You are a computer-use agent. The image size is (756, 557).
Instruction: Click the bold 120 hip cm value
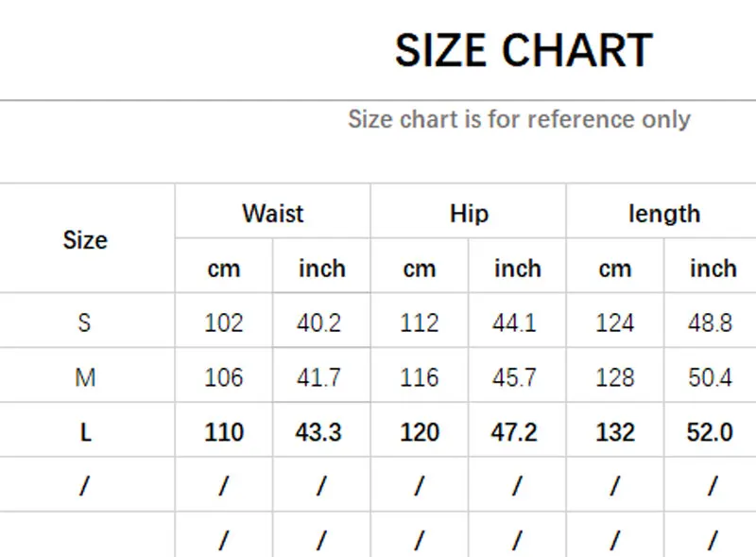click(420, 432)
